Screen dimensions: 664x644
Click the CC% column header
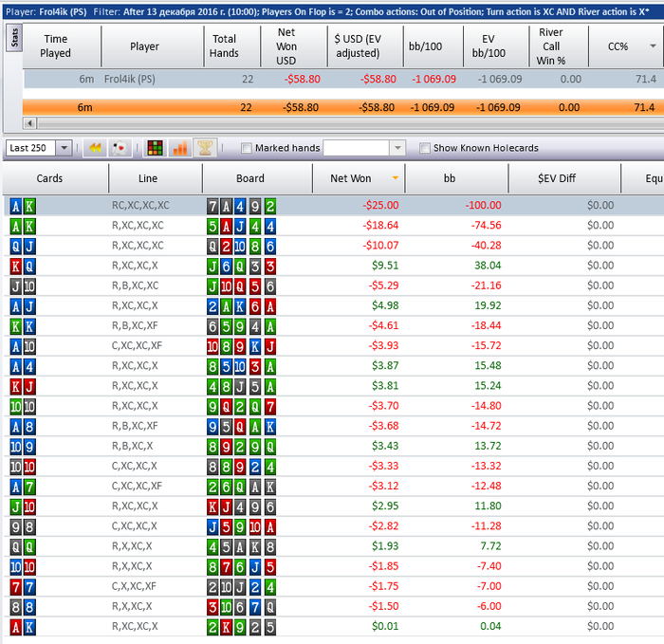pos(625,46)
